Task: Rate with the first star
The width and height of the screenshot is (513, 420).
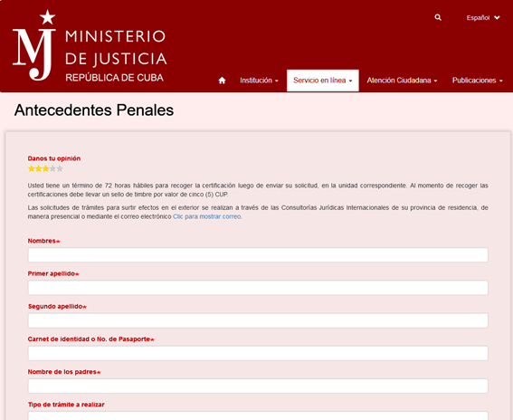Action: click(x=32, y=169)
